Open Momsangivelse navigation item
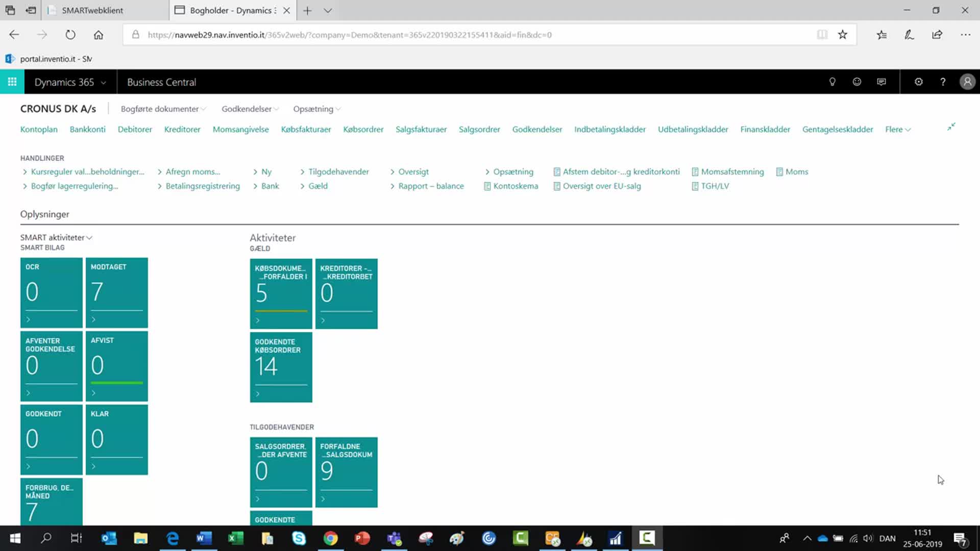 [241, 129]
